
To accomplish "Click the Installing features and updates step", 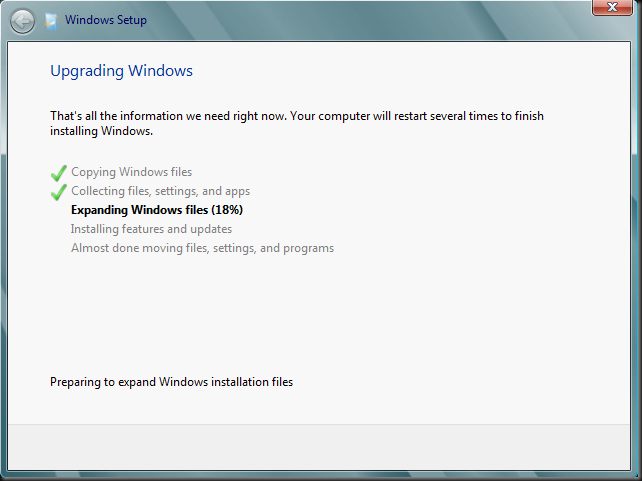I will 151,229.
